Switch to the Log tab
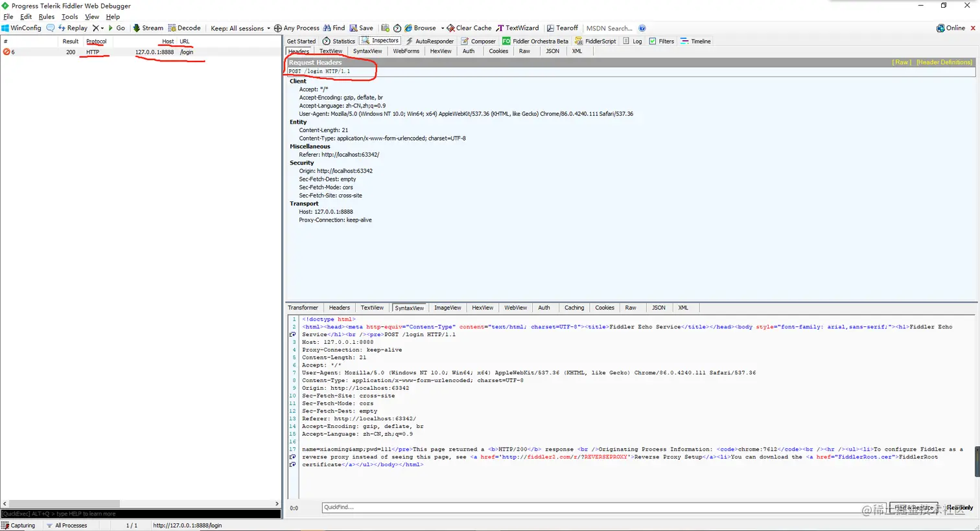Image resolution: width=980 pixels, height=531 pixels. pyautogui.click(x=633, y=41)
